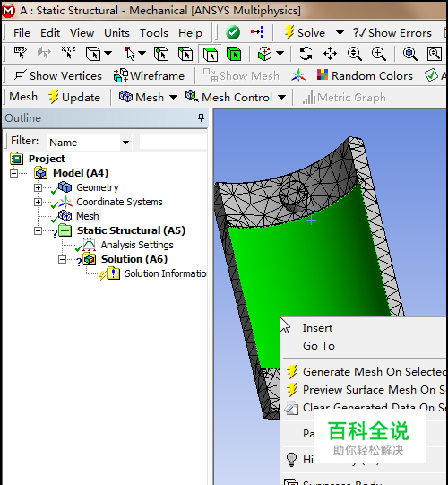Expand the Coordinate Systems node
The height and width of the screenshot is (485, 448).
coord(38,203)
